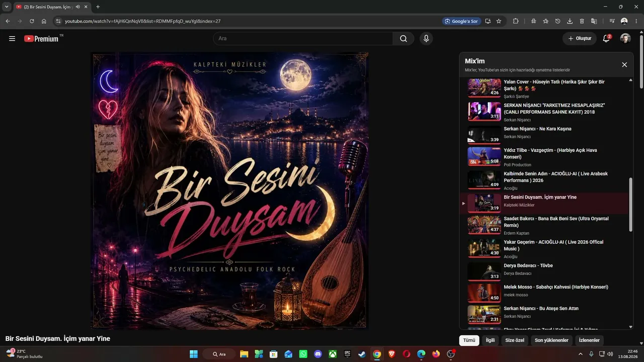The height and width of the screenshot is (362, 644).
Task: Play Farketmez Hesaplaşırız live performance
Action: (544, 112)
